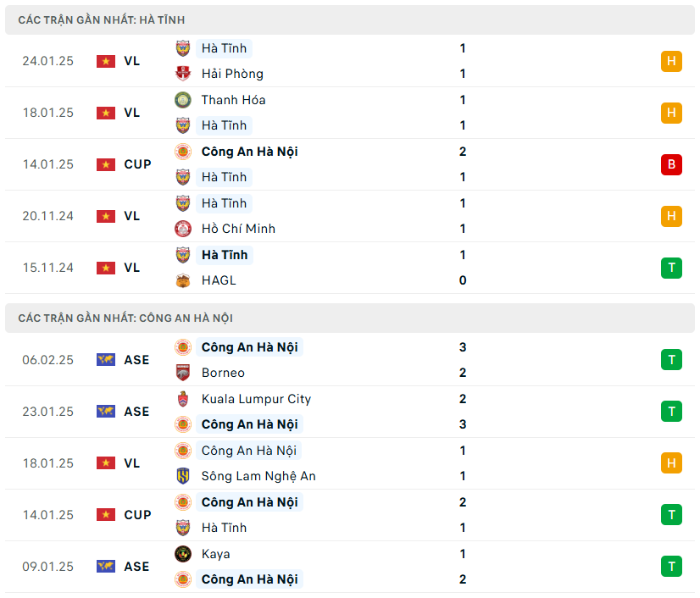700x598 pixels.
Task: Click the Kuala Lumpur City crest icon
Action: [183, 399]
